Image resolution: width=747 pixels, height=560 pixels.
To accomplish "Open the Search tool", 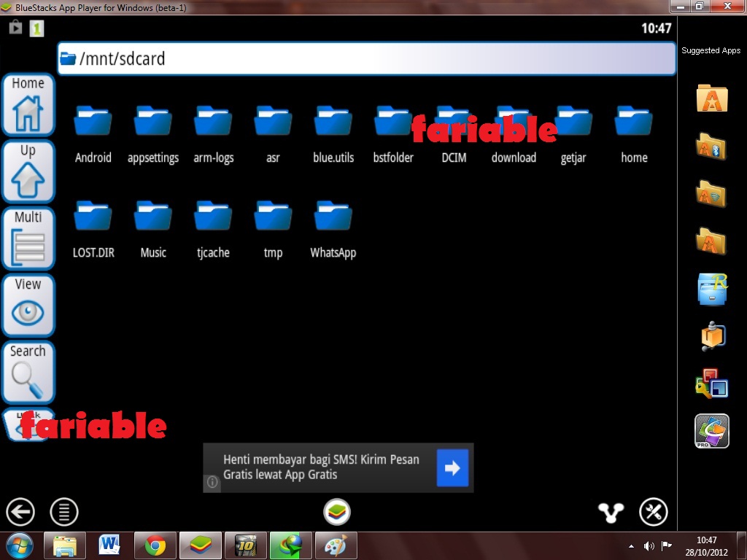I will tap(28, 373).
